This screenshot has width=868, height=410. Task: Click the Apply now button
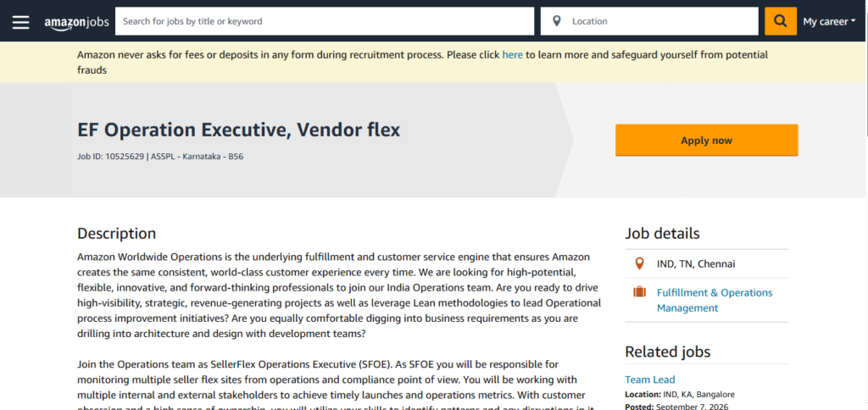706,140
